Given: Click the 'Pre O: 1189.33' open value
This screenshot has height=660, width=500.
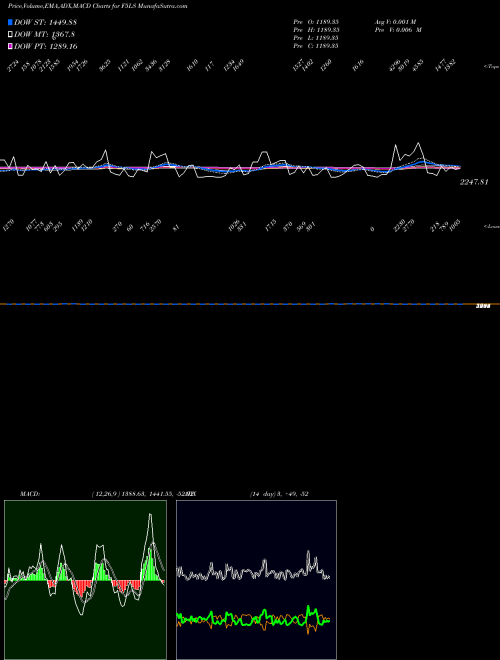Looking at the screenshot, I should tap(316, 22).
